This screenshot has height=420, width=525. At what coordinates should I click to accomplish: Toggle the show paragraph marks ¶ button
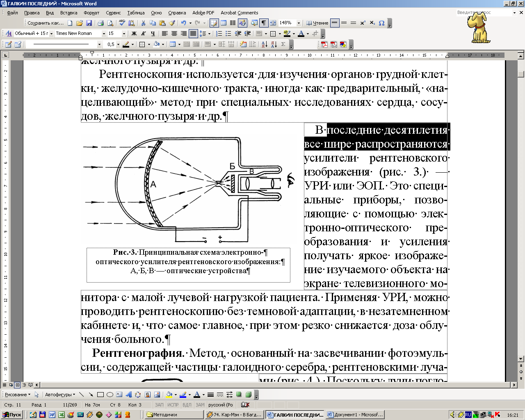point(264,23)
